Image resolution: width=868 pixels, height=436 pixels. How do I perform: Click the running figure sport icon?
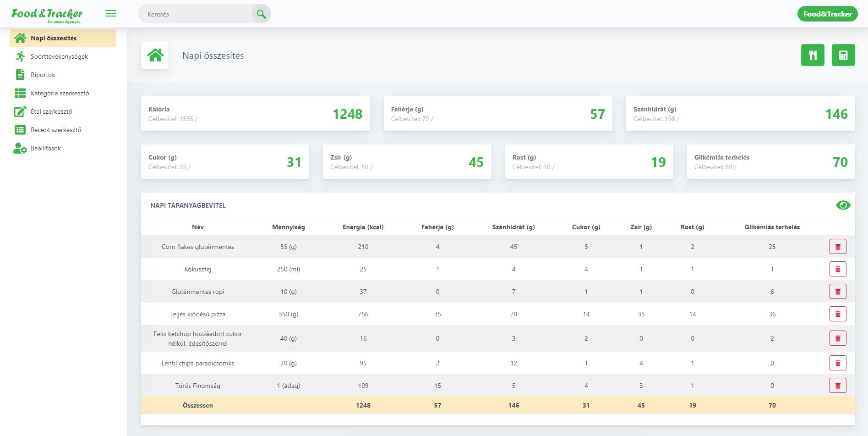tap(20, 56)
